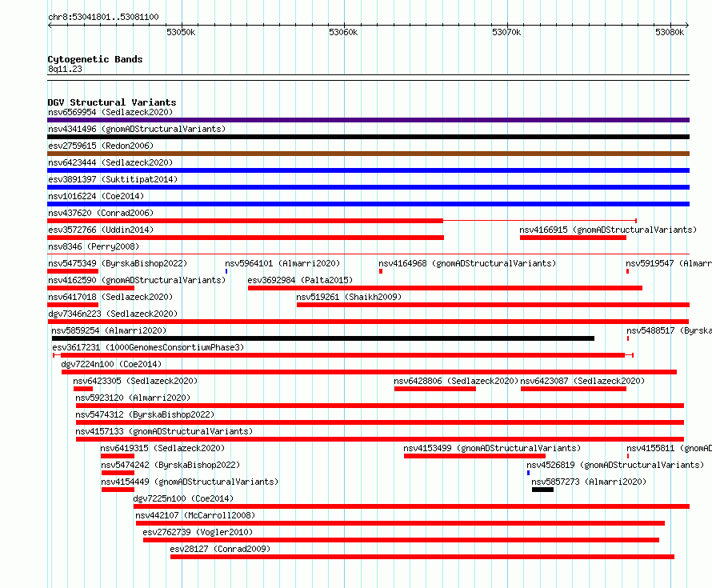
Task: Click the short red nsv6423305 bar
Action: 83,389
